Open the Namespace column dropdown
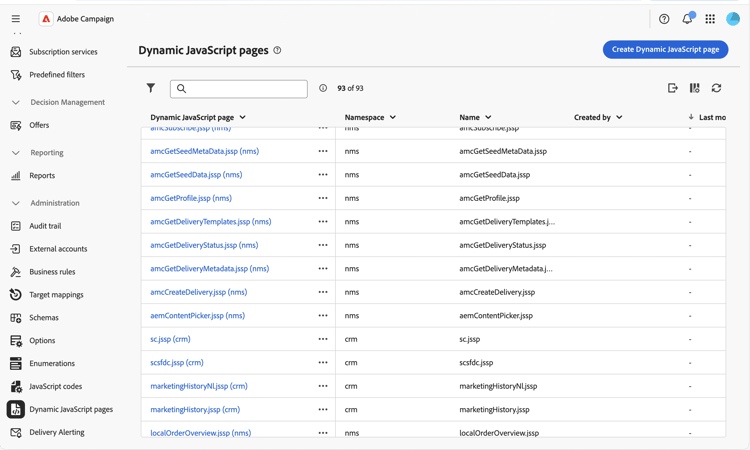The width and height of the screenshot is (750, 450). [x=393, y=117]
